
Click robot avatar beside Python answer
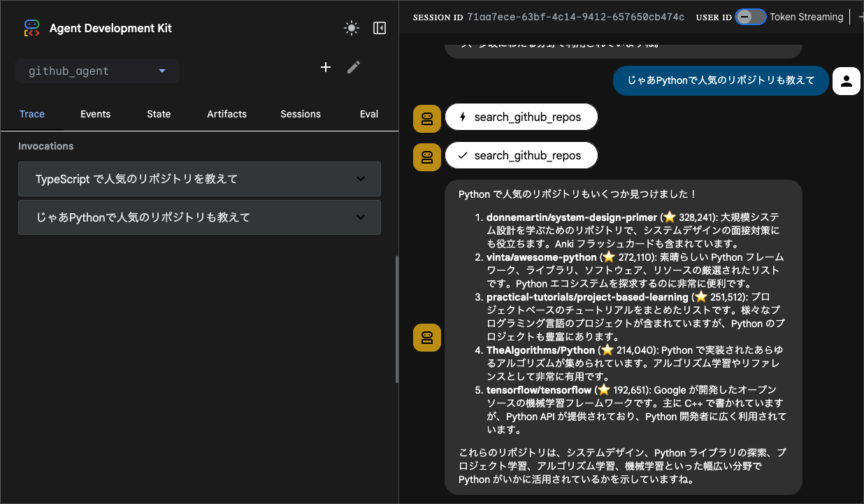click(427, 338)
